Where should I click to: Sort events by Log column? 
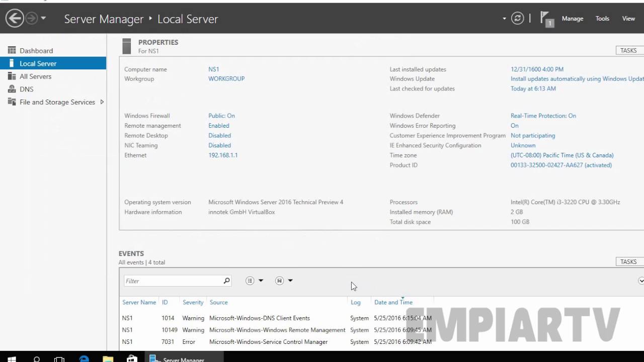click(x=356, y=302)
